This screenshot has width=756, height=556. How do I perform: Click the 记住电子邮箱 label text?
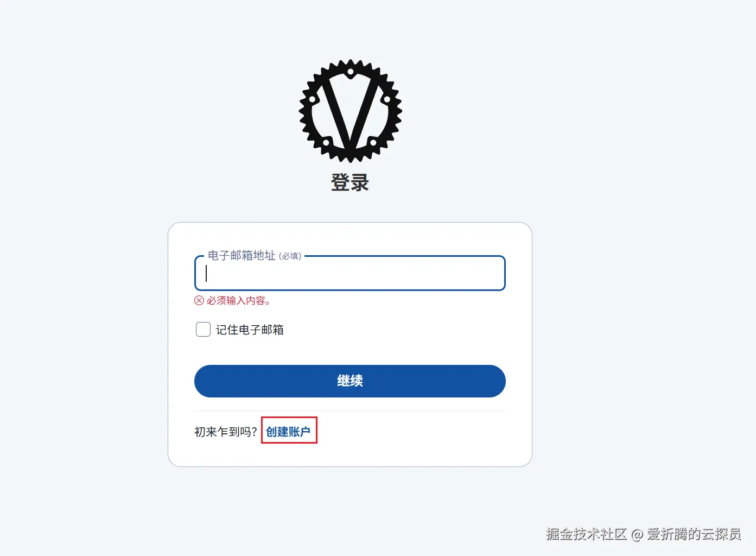250,330
